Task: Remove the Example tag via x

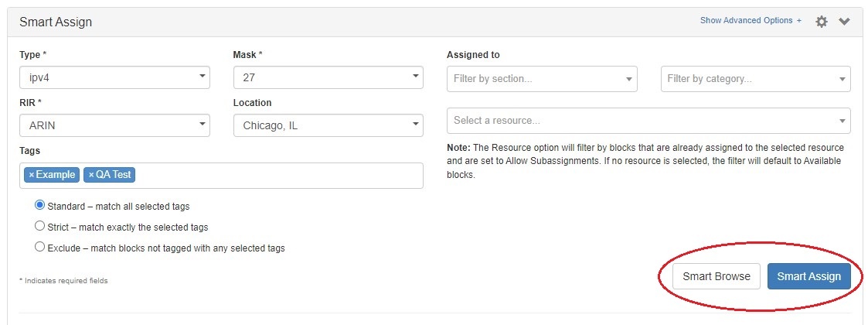Action: pyautogui.click(x=32, y=175)
